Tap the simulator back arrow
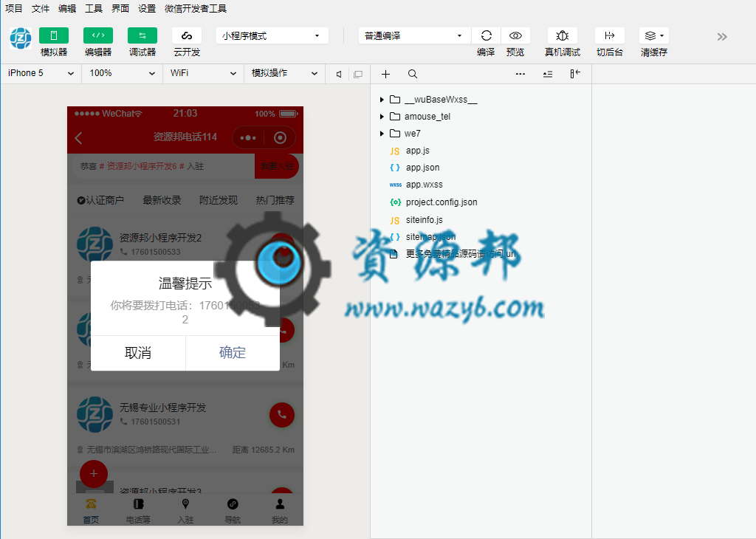Screen dimensions: 756x539 [x=79, y=138]
